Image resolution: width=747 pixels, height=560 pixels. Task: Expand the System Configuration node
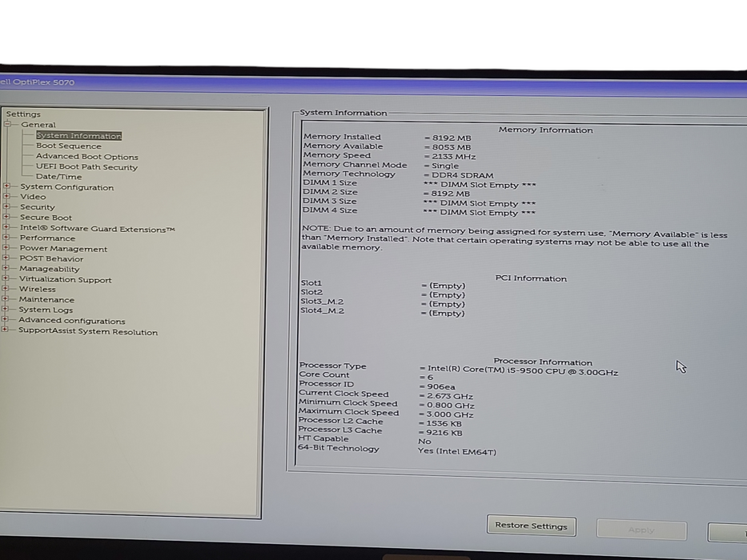(x=6, y=186)
